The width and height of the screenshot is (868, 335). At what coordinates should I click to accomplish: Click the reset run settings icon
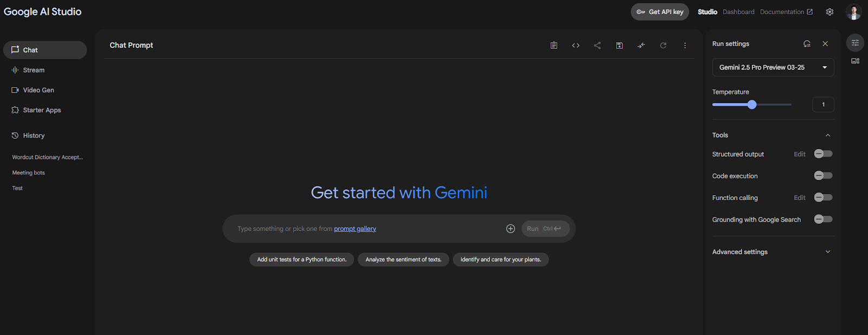pyautogui.click(x=807, y=44)
